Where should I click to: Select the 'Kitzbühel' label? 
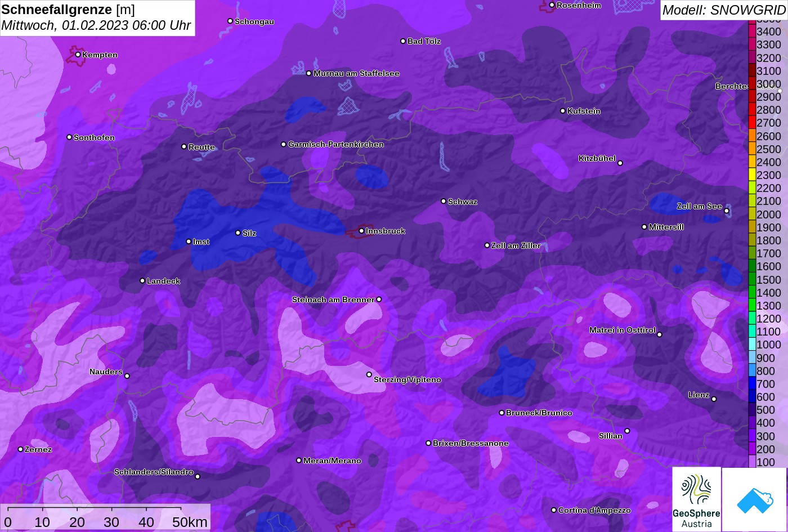coord(597,158)
